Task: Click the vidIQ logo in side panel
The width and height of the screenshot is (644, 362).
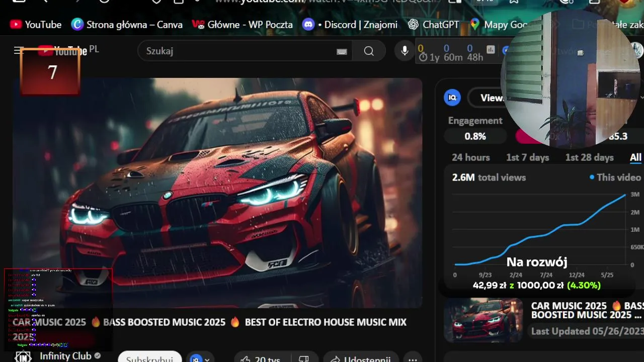Action: [x=452, y=98]
